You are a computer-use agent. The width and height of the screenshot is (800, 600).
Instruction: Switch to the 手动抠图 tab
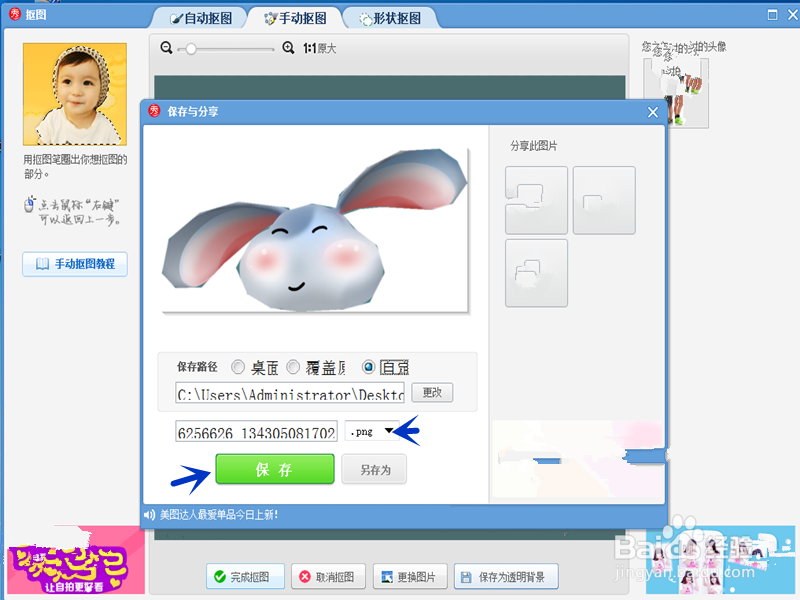[x=295, y=18]
